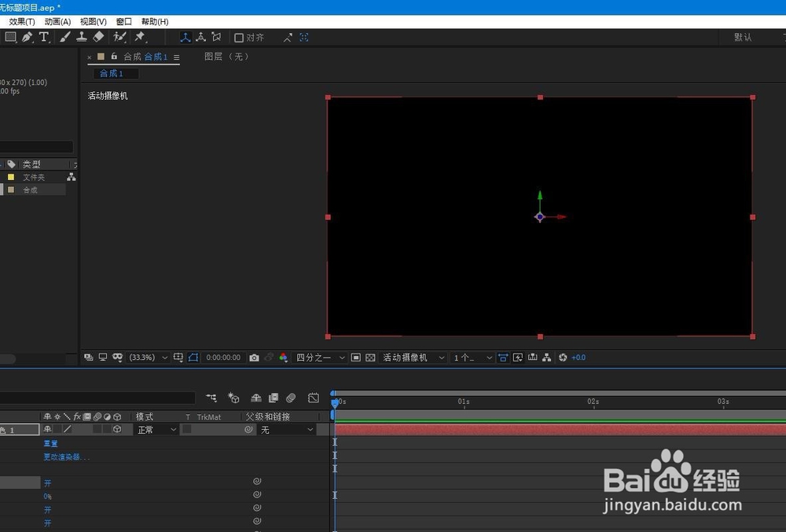Click the 0% property value
786x532 pixels.
[48, 497]
